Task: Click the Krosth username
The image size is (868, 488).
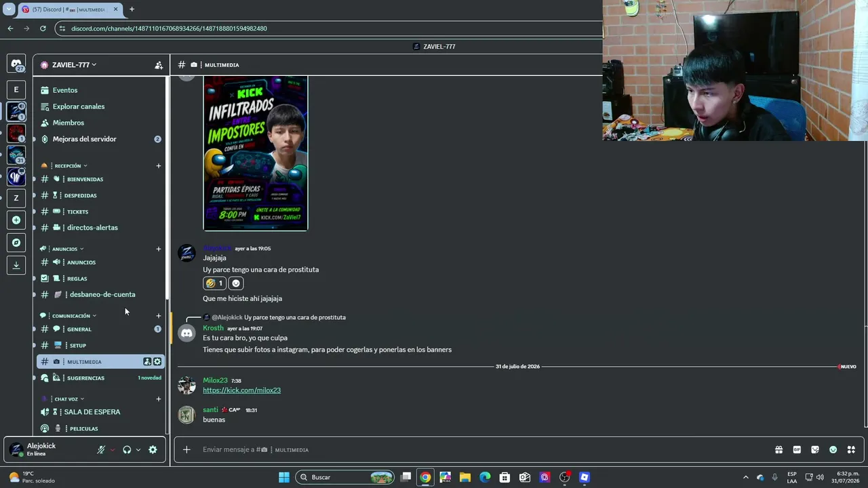Action: click(213, 328)
